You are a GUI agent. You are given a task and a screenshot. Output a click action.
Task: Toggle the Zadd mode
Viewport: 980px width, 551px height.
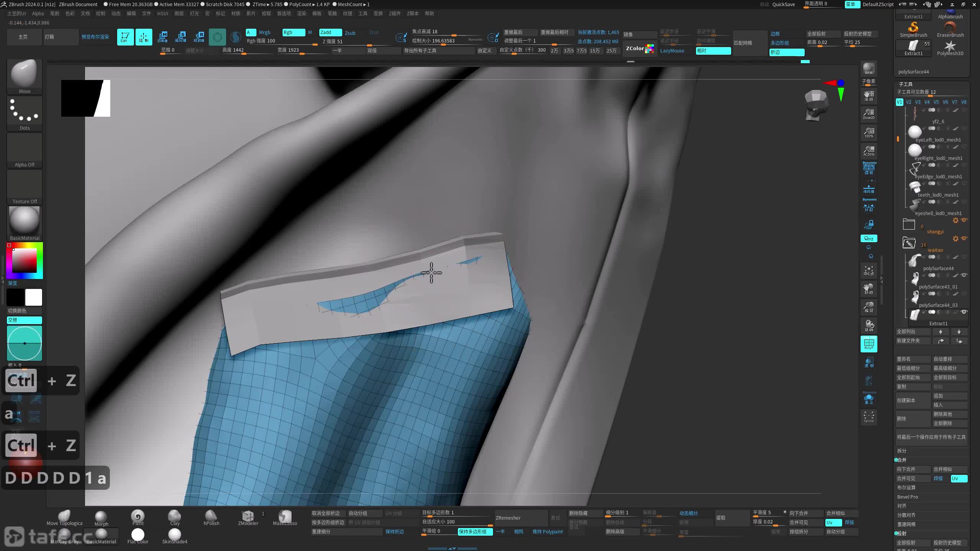330,33
